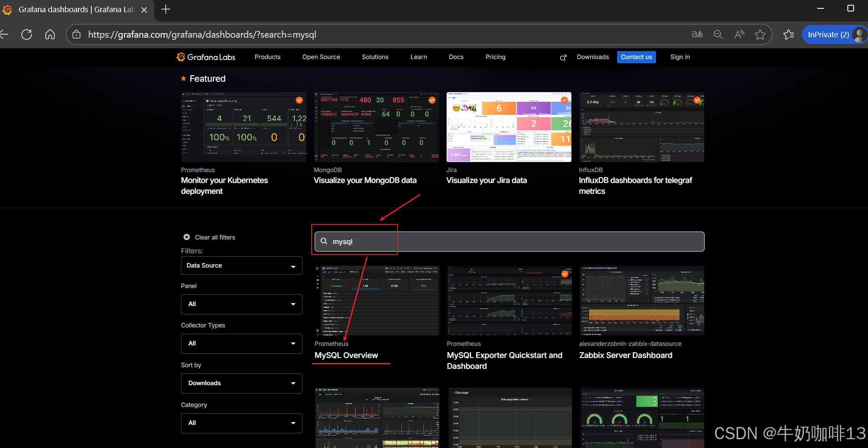This screenshot has height=448, width=868.
Task: Click the zoom out magnifier icon
Action: (x=718, y=34)
